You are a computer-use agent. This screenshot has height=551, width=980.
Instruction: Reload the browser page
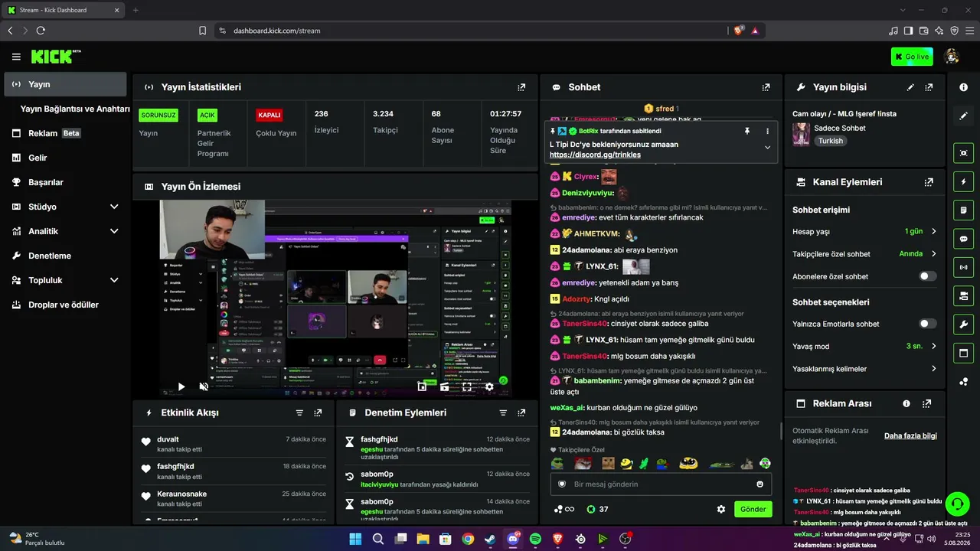click(41, 31)
